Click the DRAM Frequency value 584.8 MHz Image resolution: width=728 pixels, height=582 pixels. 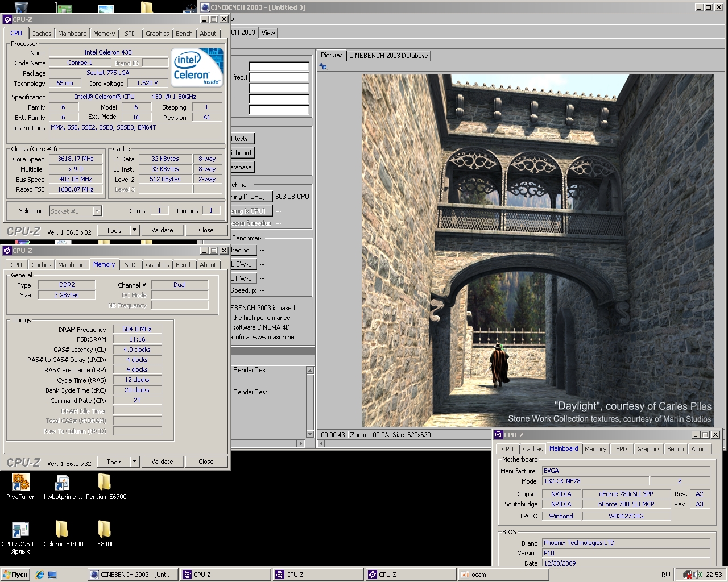[137, 329]
